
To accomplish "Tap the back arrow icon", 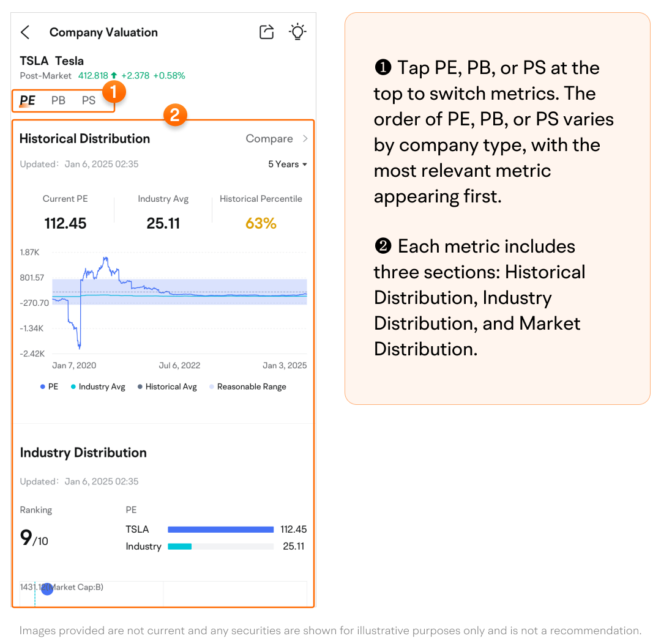I will point(25,32).
